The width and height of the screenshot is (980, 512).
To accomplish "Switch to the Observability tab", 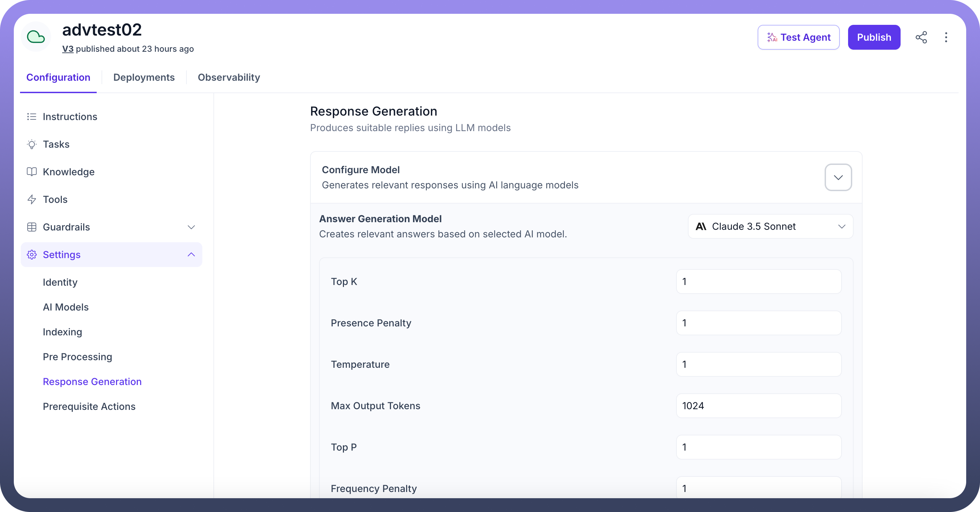I will point(229,78).
